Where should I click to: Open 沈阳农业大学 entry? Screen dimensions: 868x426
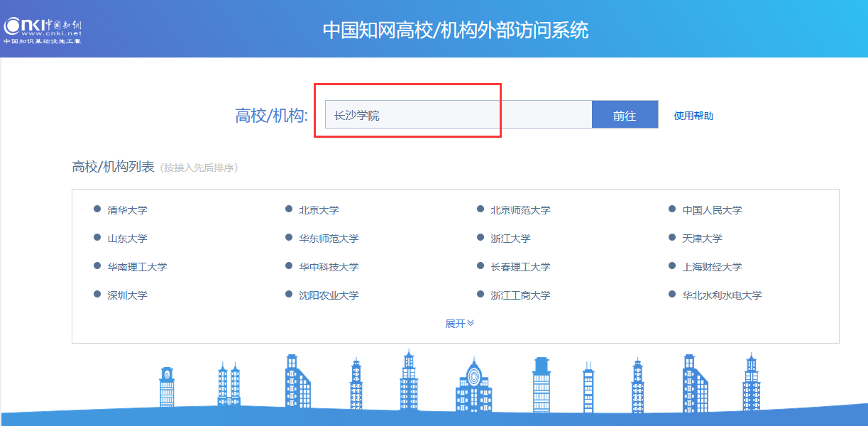point(329,295)
